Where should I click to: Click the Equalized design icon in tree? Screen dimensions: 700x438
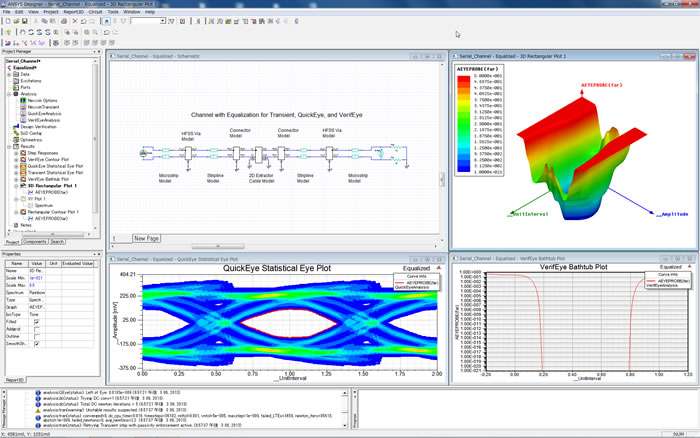[x=8, y=68]
